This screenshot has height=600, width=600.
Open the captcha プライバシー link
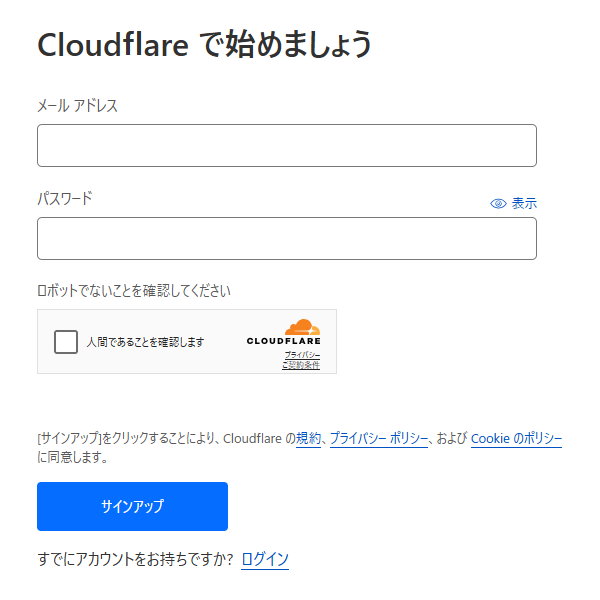[302, 355]
